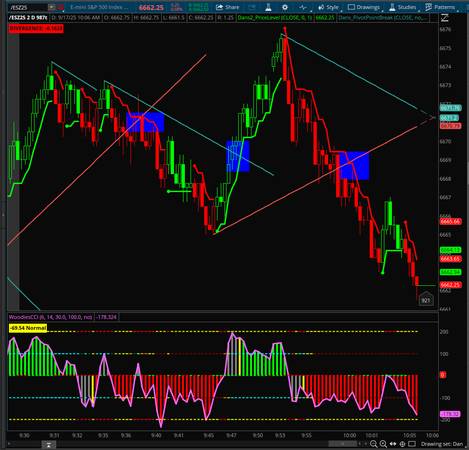
Task: Open chart settings gear icon
Action: (285, 7)
